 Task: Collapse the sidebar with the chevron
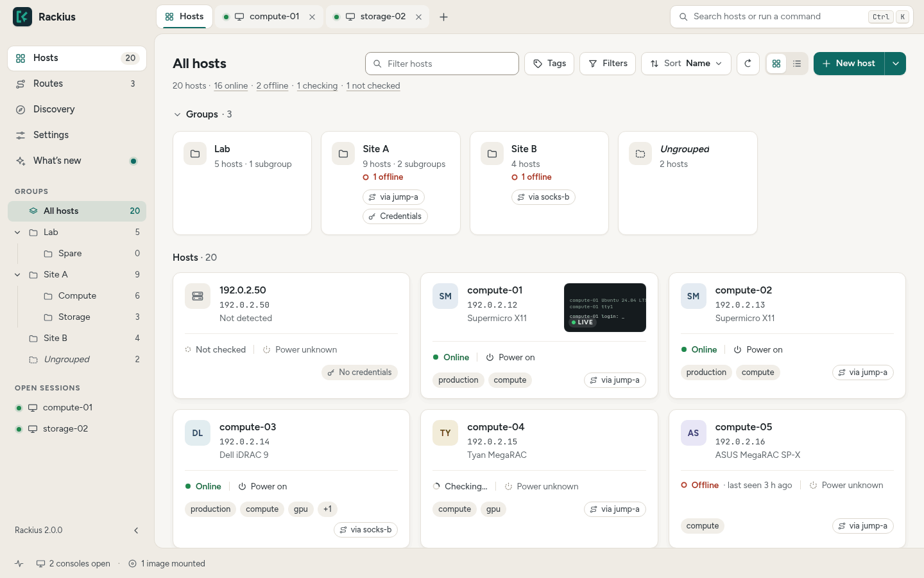tap(136, 530)
